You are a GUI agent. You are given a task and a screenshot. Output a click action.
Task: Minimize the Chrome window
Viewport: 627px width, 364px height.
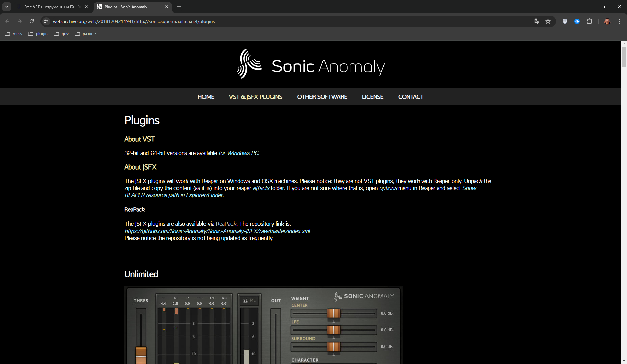click(588, 7)
